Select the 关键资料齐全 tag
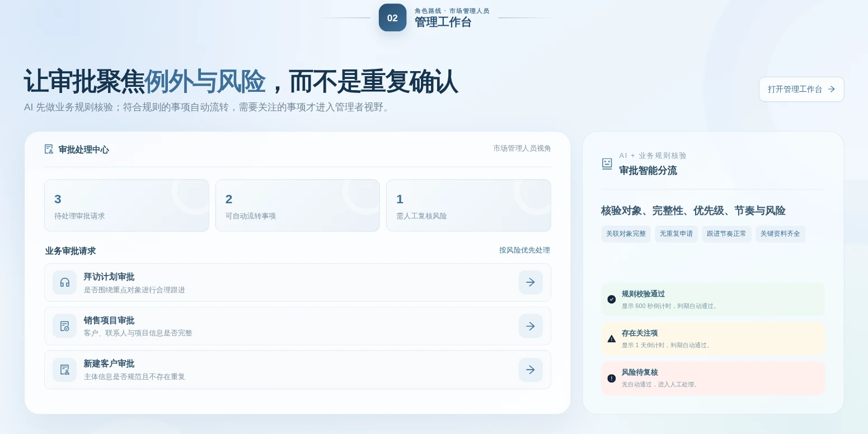The height and width of the screenshot is (434, 868). point(780,234)
